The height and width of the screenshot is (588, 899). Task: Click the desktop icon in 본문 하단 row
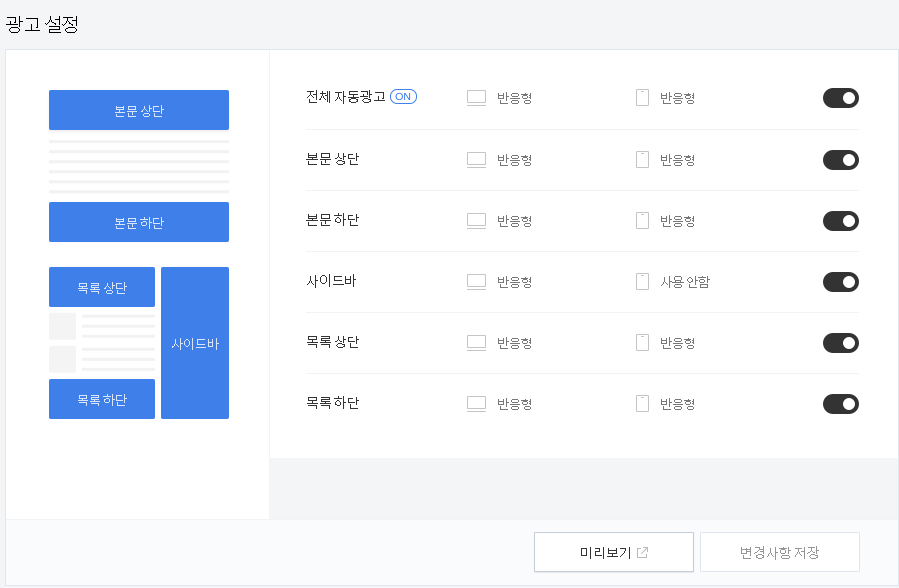click(476, 221)
